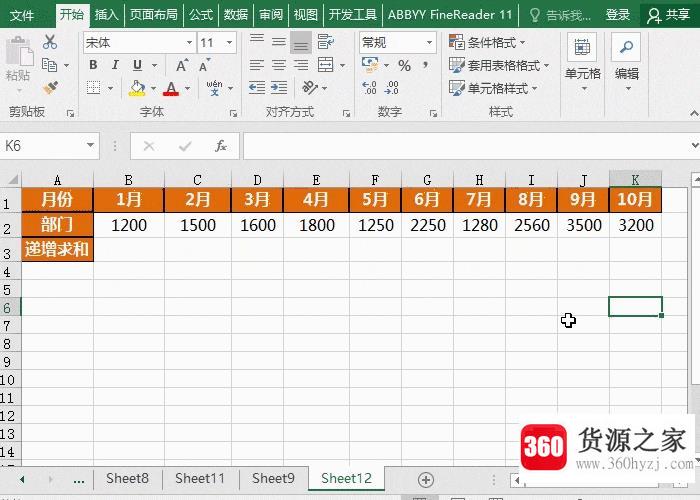Click the Copy icon in clipboard group

click(x=50, y=65)
